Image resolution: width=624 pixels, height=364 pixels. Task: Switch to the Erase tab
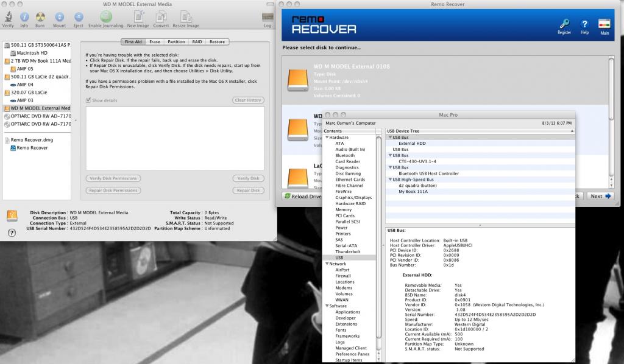(x=154, y=42)
